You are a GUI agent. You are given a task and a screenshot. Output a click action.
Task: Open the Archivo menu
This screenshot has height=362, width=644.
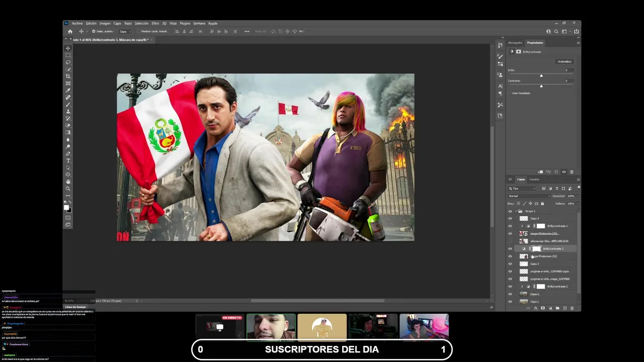point(77,23)
